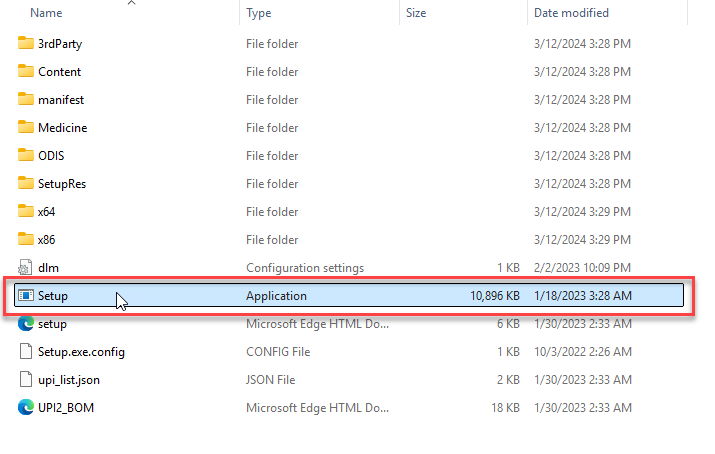
Task: Click the sort arrow above Name column
Action: [132, 3]
